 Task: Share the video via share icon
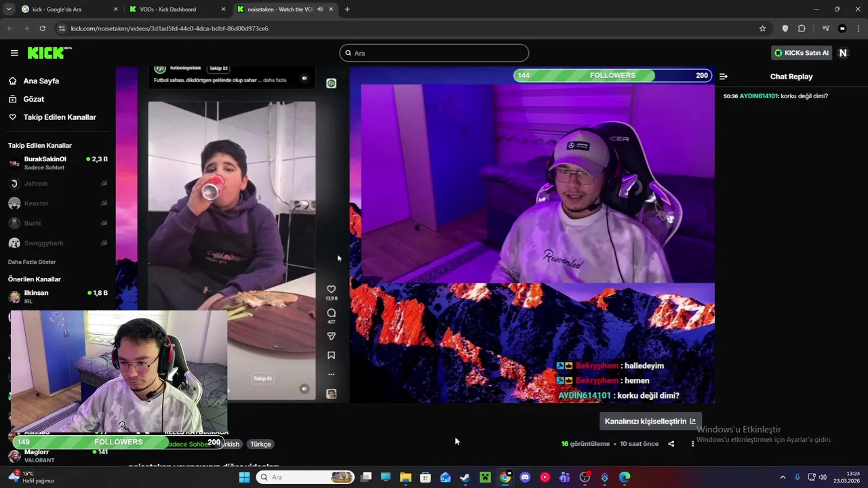click(671, 444)
